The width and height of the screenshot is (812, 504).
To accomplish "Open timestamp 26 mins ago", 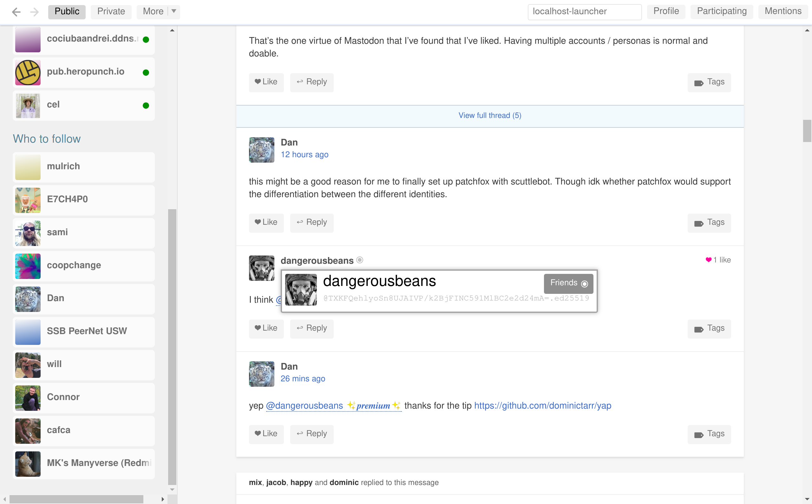I will coord(303,379).
